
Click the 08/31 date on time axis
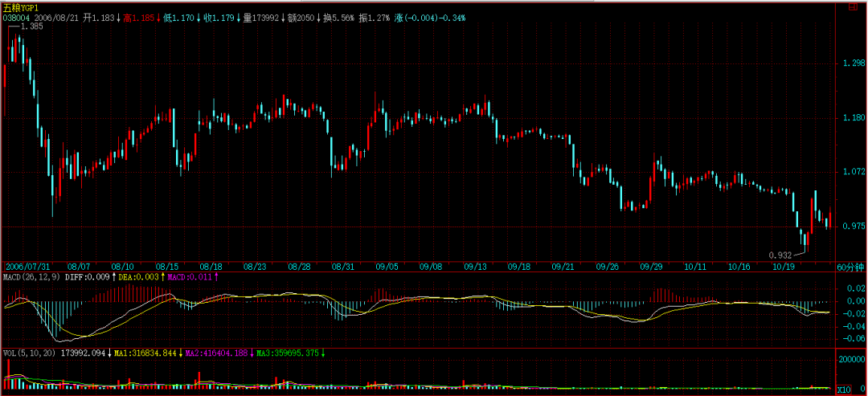pos(343,267)
